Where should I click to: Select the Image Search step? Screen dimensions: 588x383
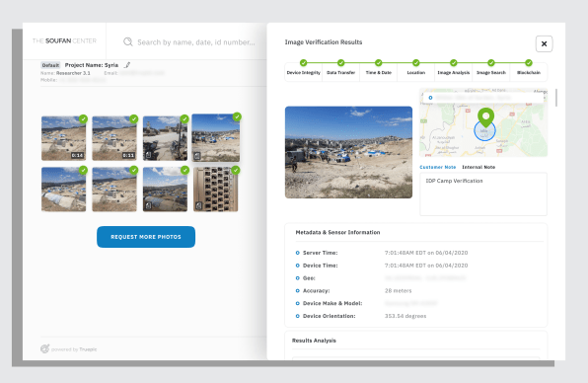pos(491,72)
